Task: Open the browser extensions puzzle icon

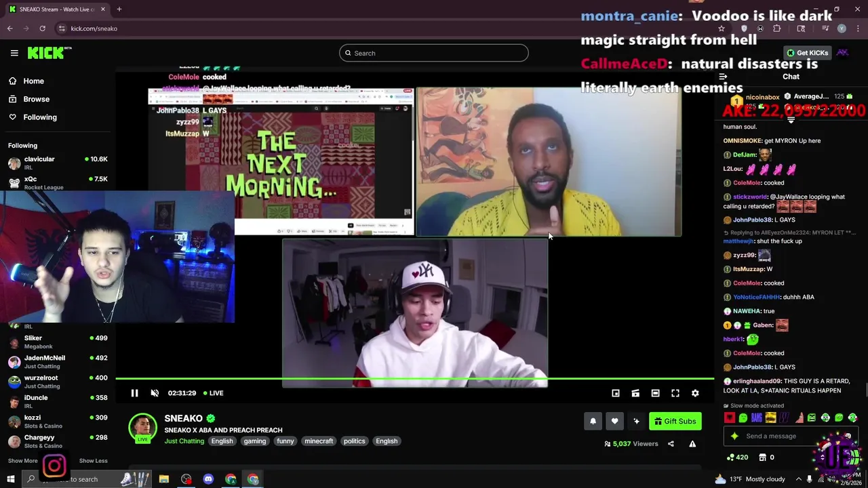Action: coord(777,28)
